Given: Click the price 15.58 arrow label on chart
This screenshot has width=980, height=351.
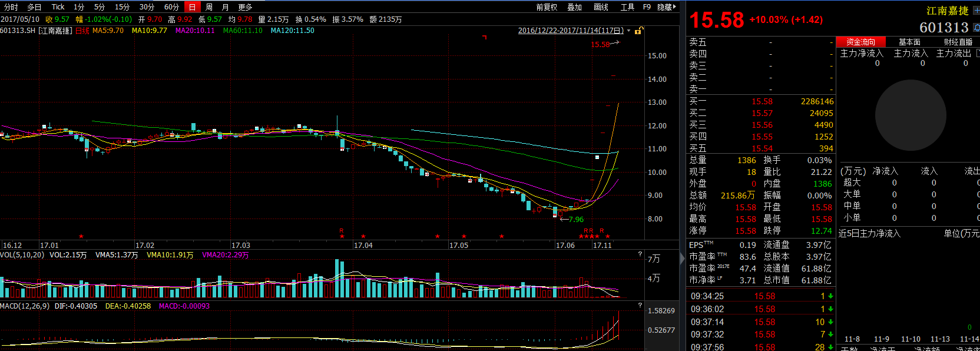Looking at the screenshot, I should (x=604, y=44).
